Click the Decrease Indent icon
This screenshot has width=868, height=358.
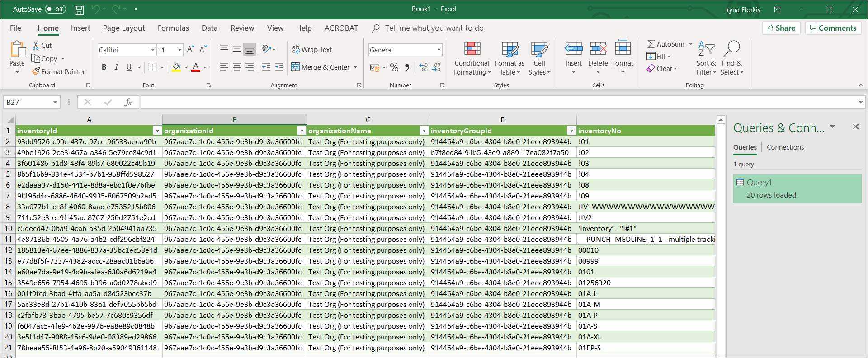(266, 67)
